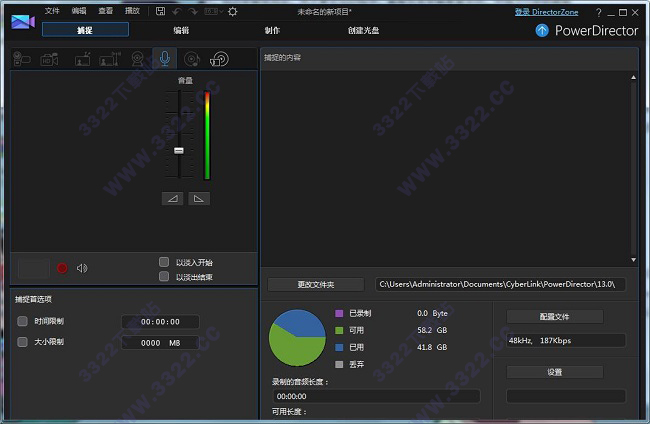The height and width of the screenshot is (424, 650).
Task: Click the 配置文件 button
Action: [554, 316]
